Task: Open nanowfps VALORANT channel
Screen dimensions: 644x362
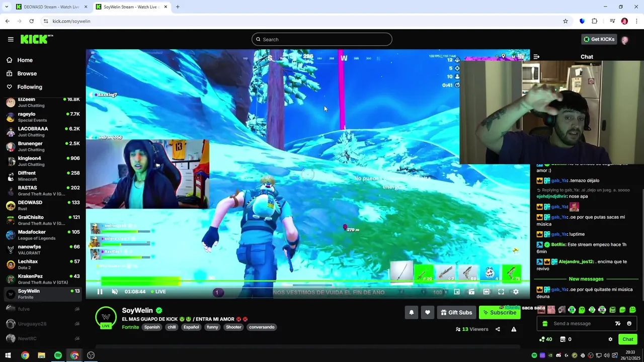Action: [43, 250]
